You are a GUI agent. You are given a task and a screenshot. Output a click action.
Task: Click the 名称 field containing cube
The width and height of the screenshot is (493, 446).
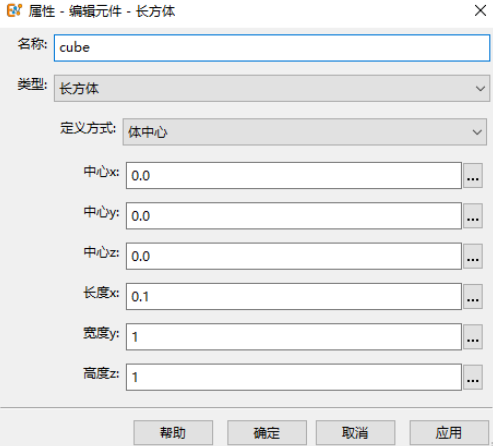tap(272, 48)
